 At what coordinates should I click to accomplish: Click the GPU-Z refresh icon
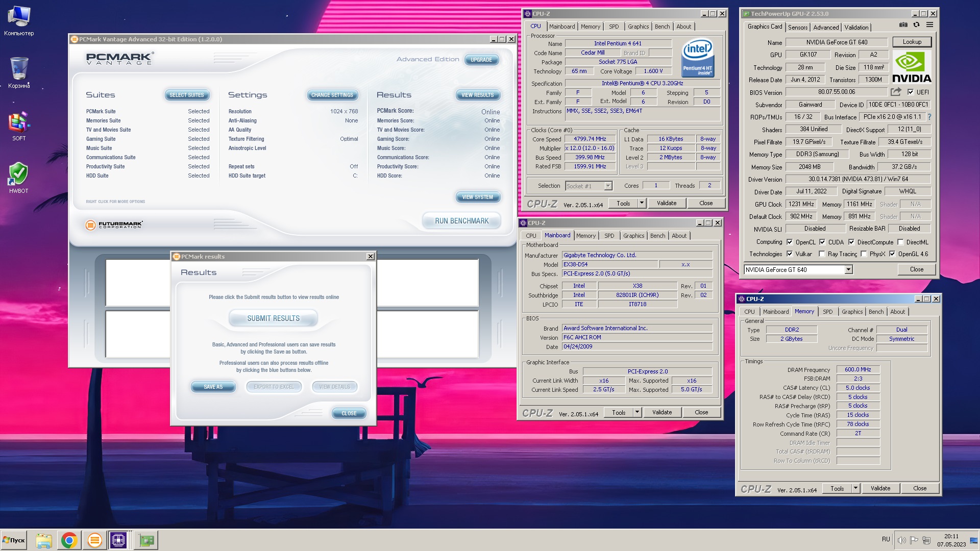(x=916, y=24)
